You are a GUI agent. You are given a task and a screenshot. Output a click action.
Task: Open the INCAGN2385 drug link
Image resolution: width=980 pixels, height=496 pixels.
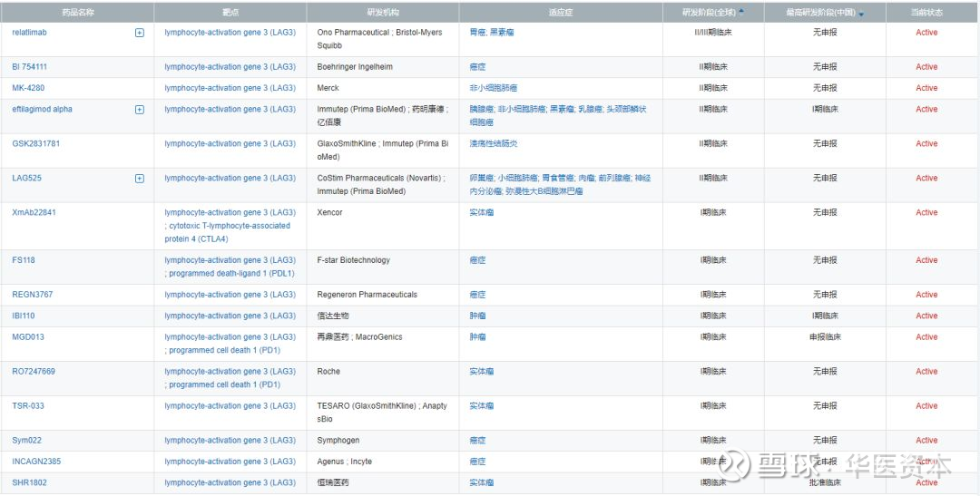click(36, 462)
